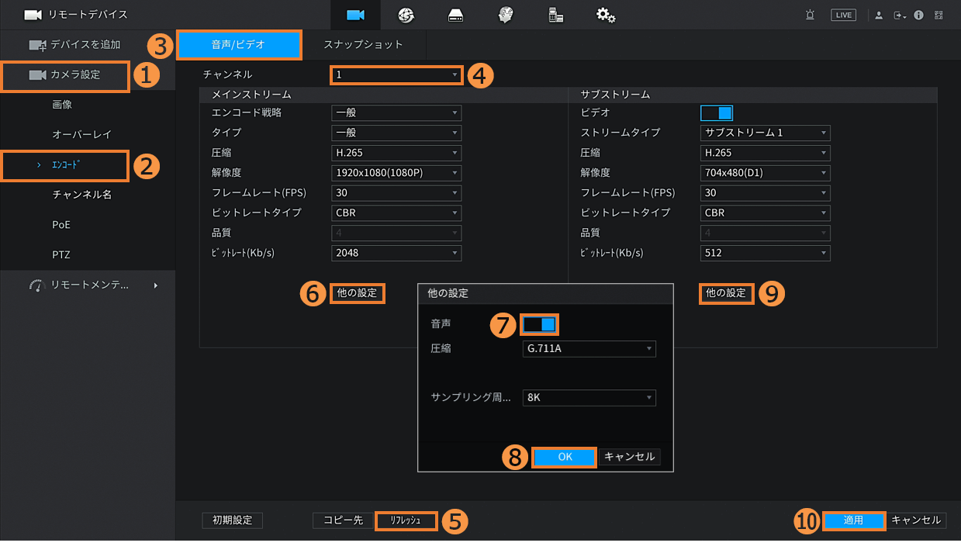Expand the main stream 解像度 dropdown
Viewport: 961px width, 560px height.
tap(396, 173)
